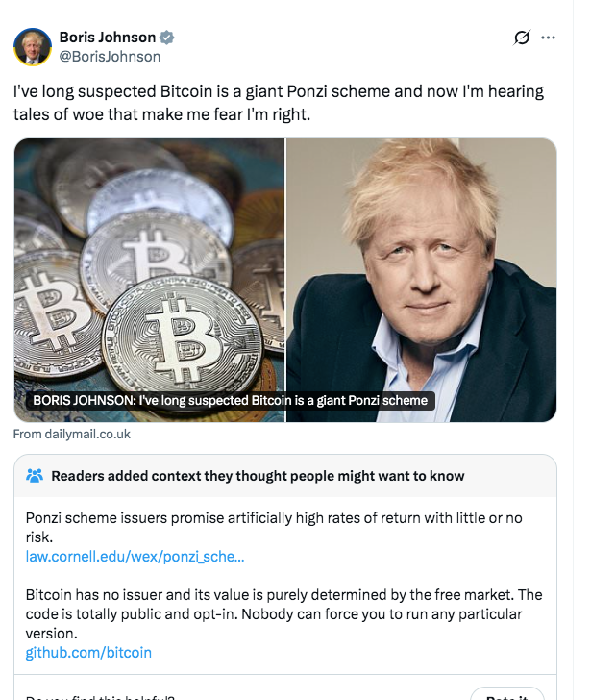Open the github.com/bitcoin link
This screenshot has width=591, height=700.
[88, 653]
